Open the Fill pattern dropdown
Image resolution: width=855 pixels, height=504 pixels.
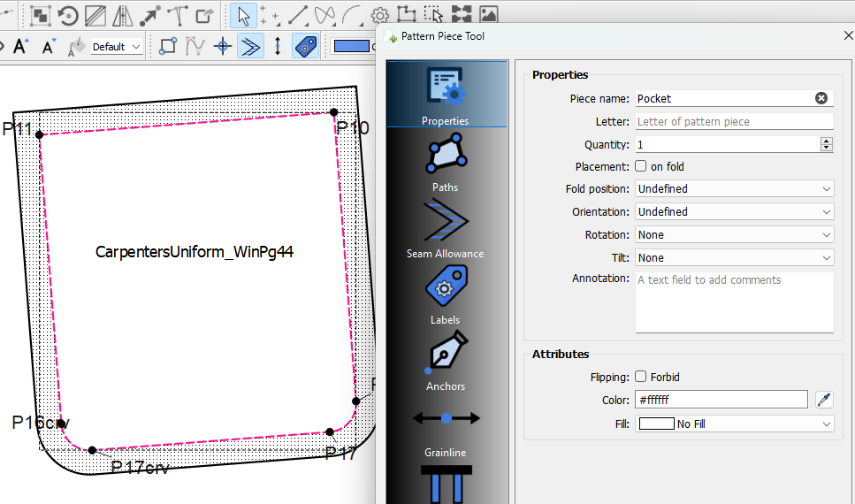tap(734, 424)
